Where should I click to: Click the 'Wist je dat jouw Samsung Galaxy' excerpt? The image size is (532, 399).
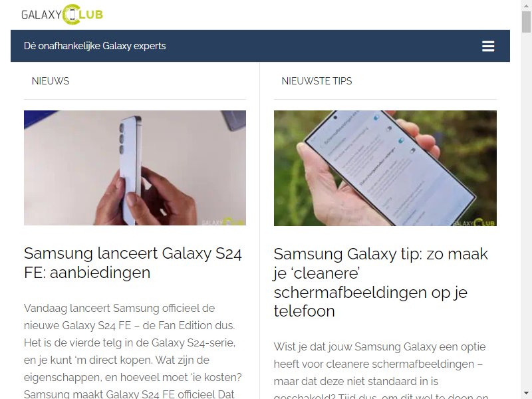pyautogui.click(x=380, y=370)
